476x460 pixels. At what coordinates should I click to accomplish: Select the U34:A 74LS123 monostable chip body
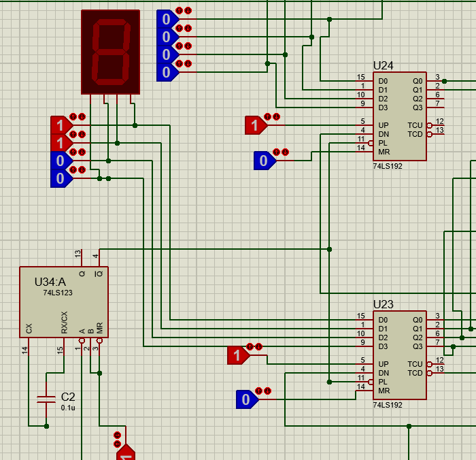64,302
